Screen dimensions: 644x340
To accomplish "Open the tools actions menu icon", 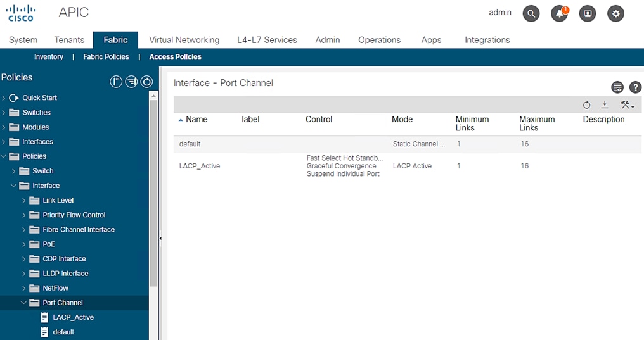I will tap(627, 105).
